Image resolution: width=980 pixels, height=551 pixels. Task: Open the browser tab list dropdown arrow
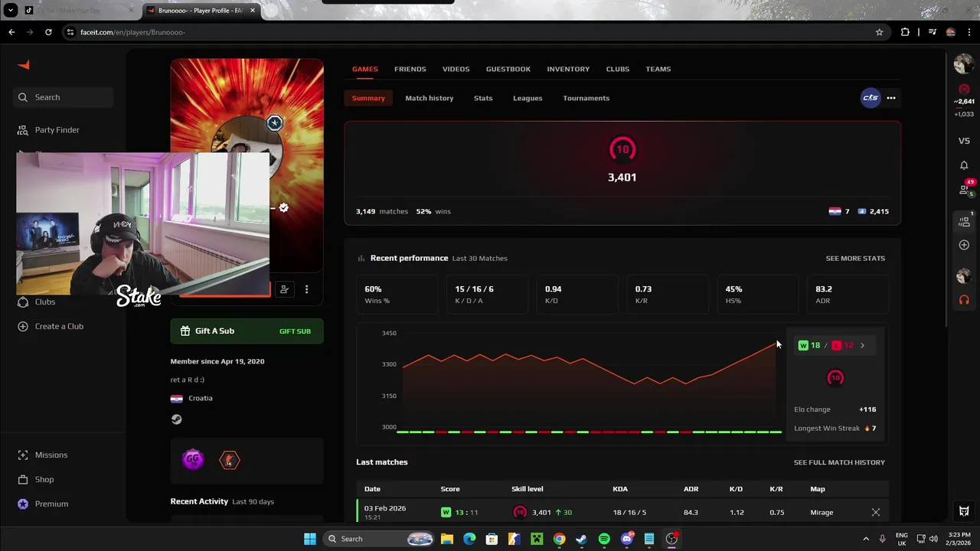coord(11,11)
